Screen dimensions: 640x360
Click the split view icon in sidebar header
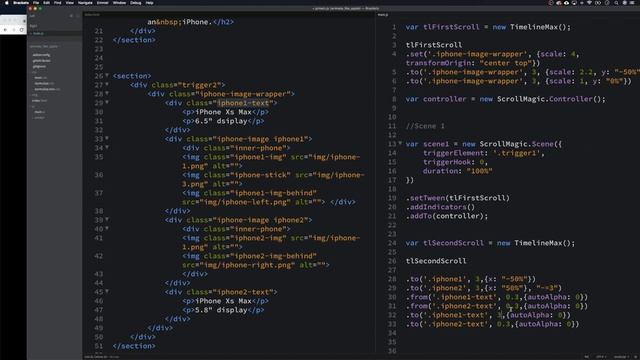coord(78,16)
